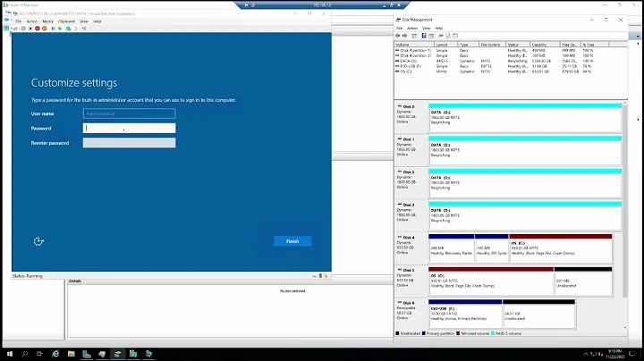This screenshot has width=644, height=361.
Task: Click Disk Management icon on taskbar
Action: pos(117,354)
